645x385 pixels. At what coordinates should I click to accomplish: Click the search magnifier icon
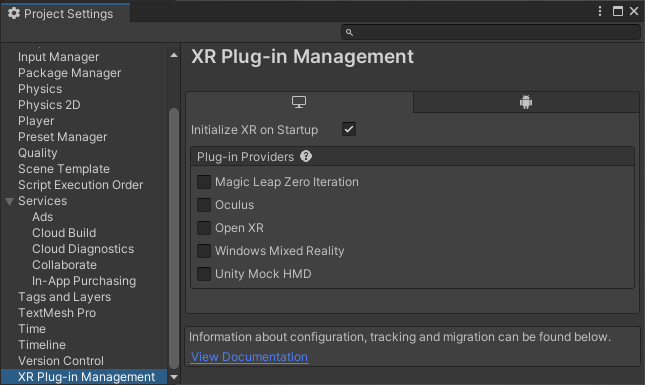(x=349, y=32)
